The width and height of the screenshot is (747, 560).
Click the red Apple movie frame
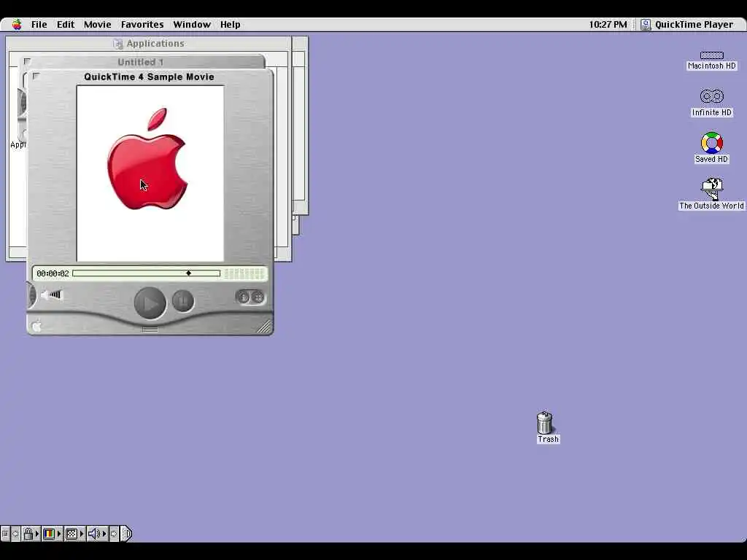(x=150, y=174)
